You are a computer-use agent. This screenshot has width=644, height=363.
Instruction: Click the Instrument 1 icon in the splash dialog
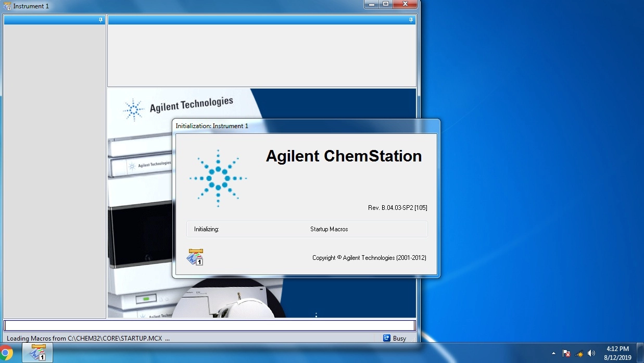(x=196, y=257)
